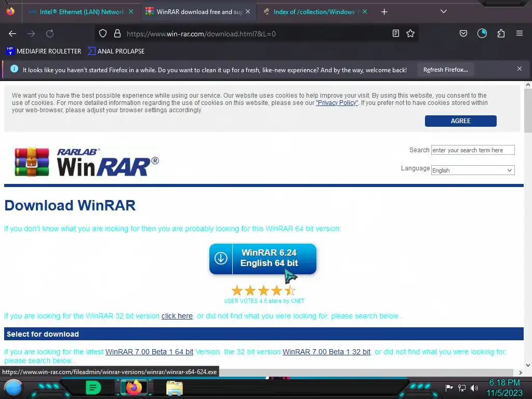Image resolution: width=532 pixels, height=399 pixels.
Task: Download WinRAR 6.24 English 64 bit
Action: coord(263,259)
